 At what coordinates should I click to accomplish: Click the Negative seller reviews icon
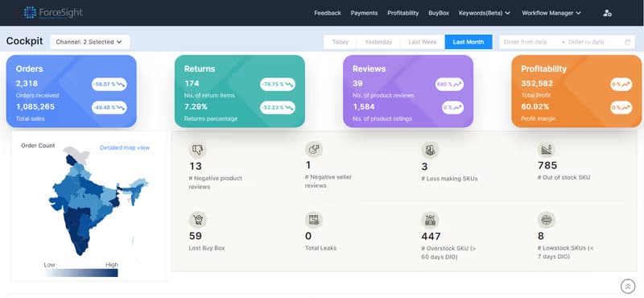coord(314,150)
